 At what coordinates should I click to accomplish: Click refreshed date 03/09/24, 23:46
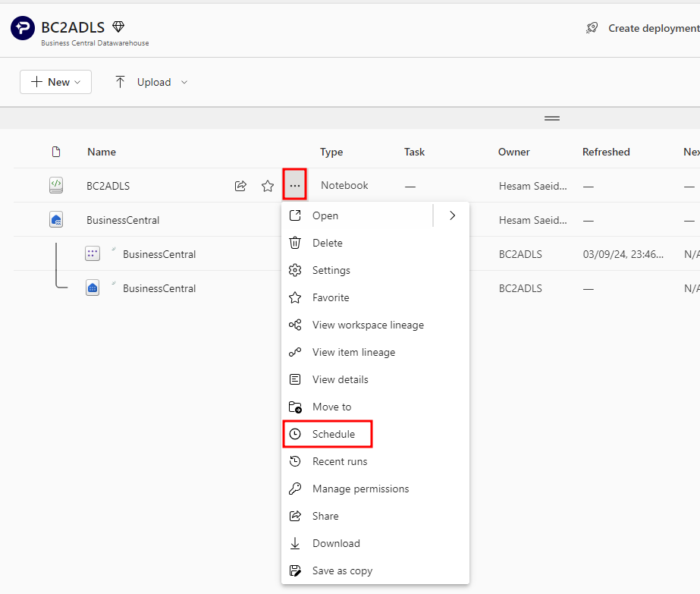623,254
